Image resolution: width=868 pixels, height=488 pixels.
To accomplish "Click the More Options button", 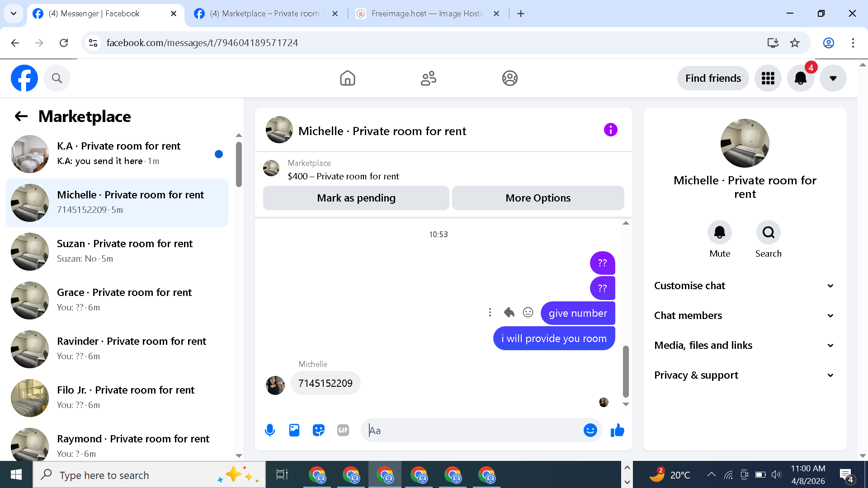I will (538, 198).
